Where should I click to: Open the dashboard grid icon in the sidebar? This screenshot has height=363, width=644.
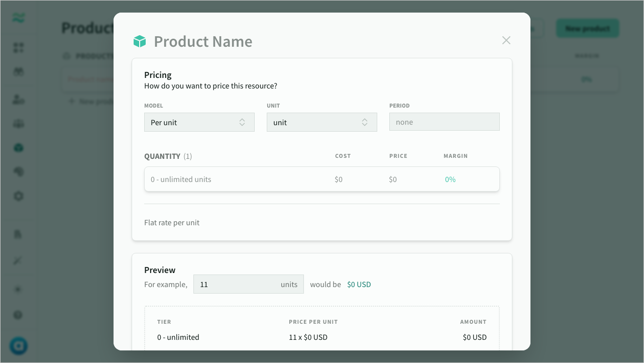(19, 48)
